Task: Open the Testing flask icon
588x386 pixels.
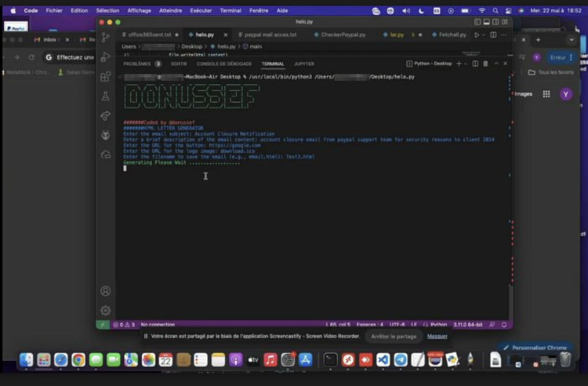Action: [x=105, y=96]
